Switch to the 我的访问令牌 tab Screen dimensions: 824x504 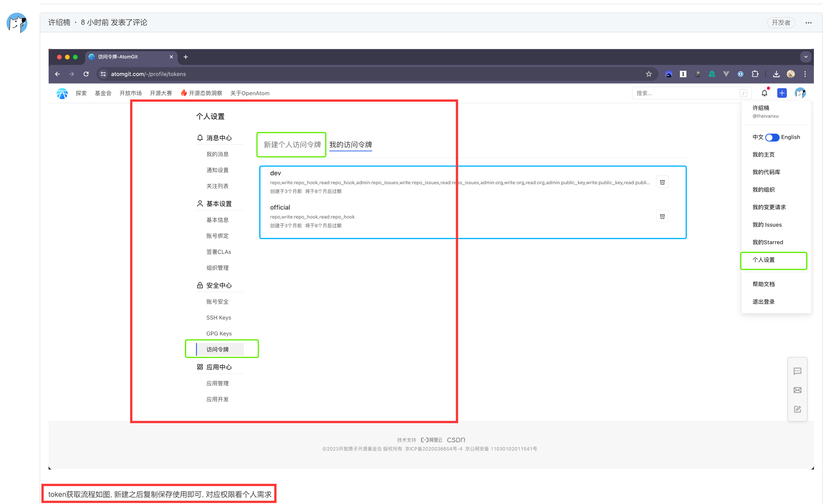point(351,144)
